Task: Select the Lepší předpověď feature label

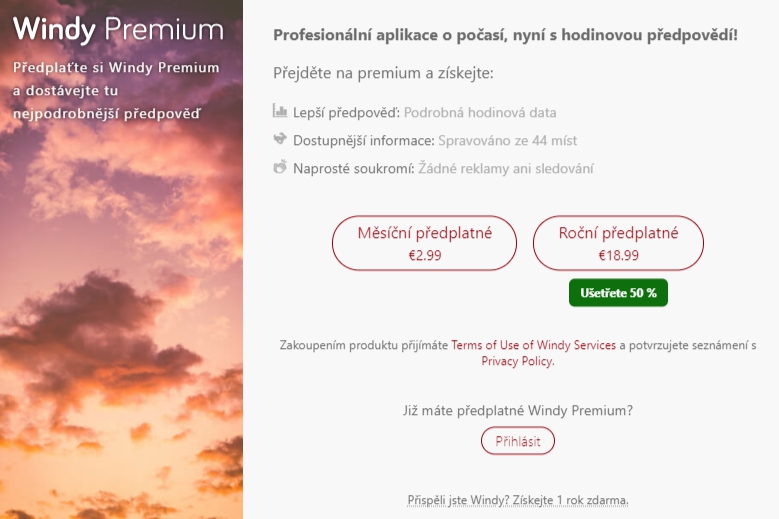Action: click(x=347, y=113)
